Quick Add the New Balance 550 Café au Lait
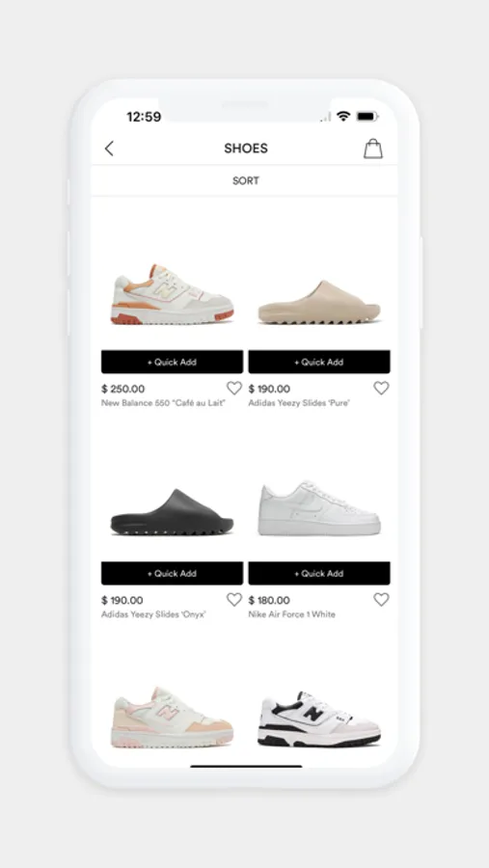This screenshot has height=868, width=489. click(x=172, y=362)
